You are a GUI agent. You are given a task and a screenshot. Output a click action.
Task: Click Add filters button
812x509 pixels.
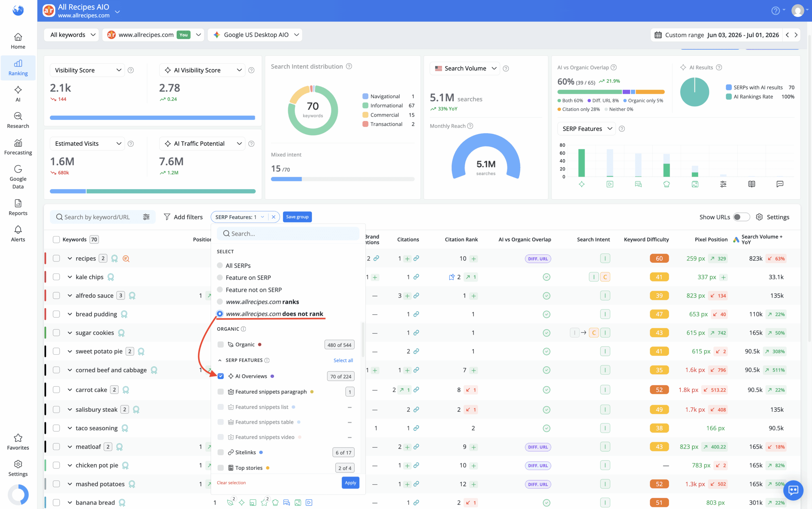[183, 217]
